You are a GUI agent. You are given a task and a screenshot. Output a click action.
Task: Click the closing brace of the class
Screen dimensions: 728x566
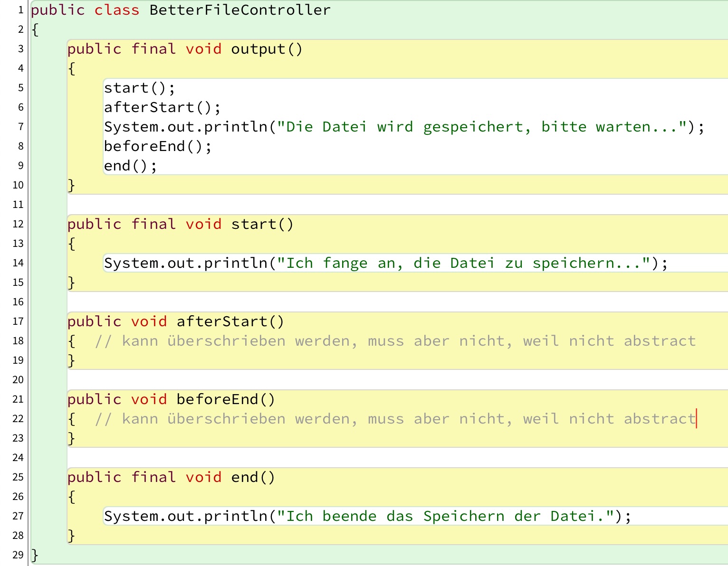(x=34, y=555)
